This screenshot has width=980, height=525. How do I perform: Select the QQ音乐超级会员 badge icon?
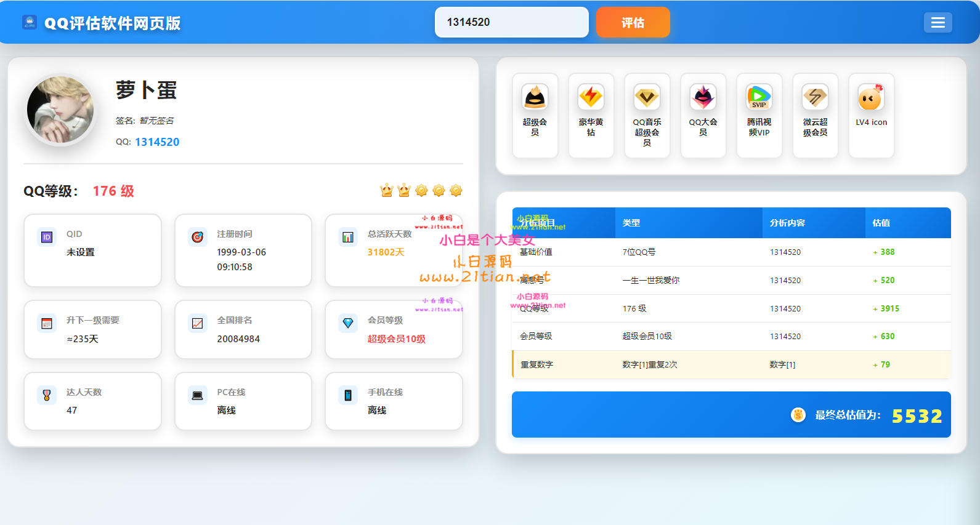(647, 97)
